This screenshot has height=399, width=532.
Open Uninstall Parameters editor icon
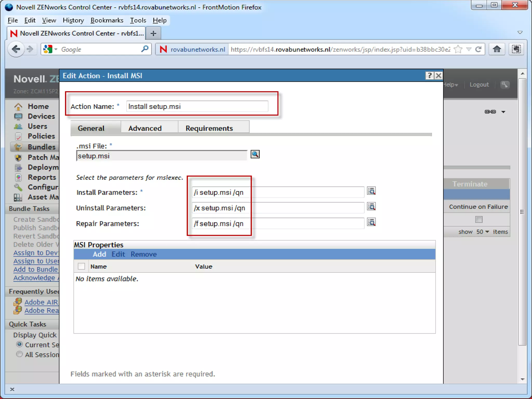click(371, 207)
